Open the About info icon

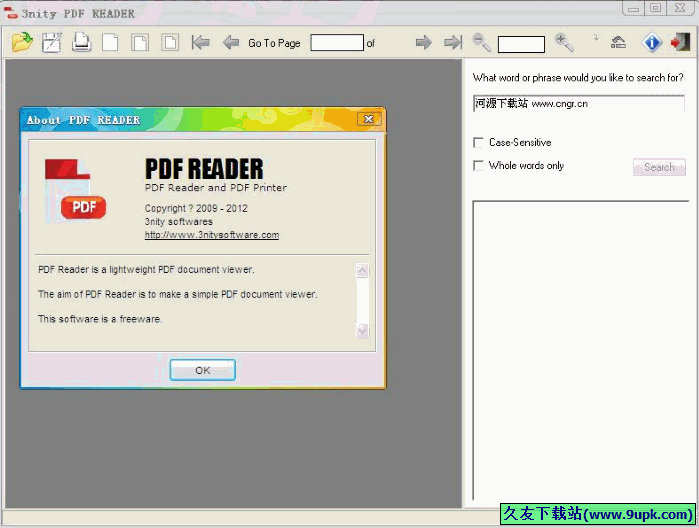click(652, 43)
